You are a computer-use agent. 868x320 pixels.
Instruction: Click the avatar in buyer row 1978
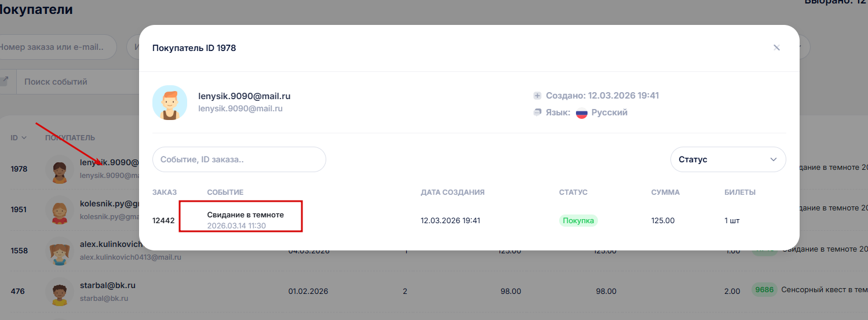click(x=59, y=169)
